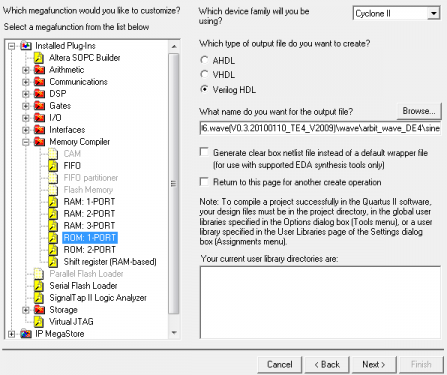Click the Serial Flash Loader icon
Screen dimensions: 447x375
(39, 286)
